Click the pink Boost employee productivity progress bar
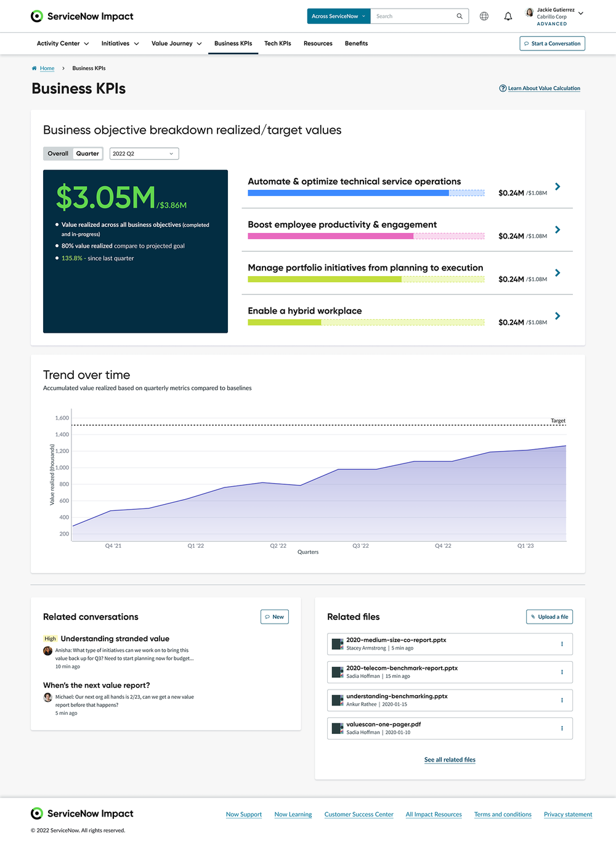This screenshot has width=616, height=843. pos(366,236)
